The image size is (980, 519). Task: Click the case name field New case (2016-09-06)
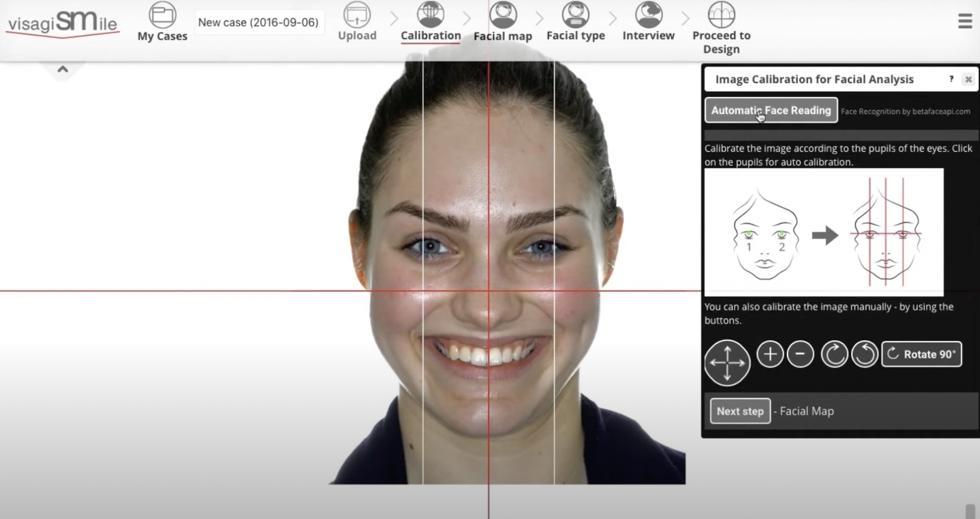[258, 22]
